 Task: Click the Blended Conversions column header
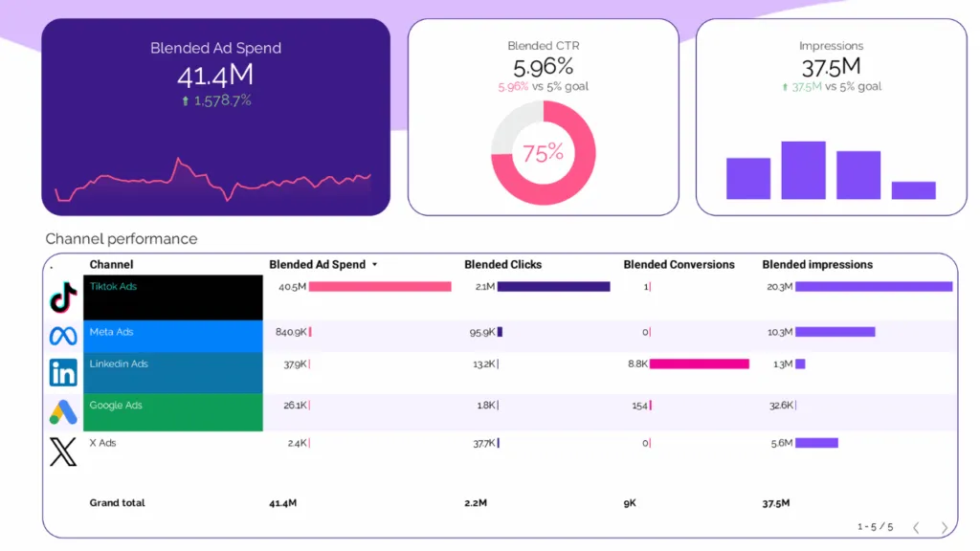pyautogui.click(x=680, y=264)
